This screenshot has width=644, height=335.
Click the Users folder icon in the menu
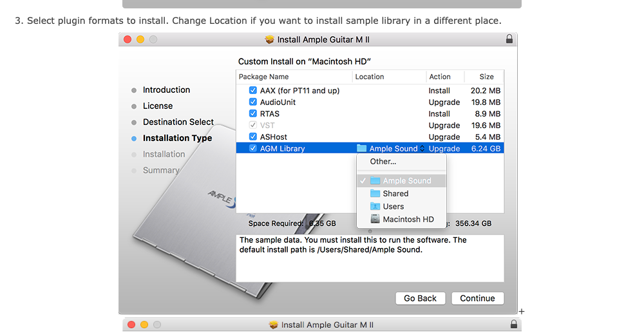[x=375, y=206]
